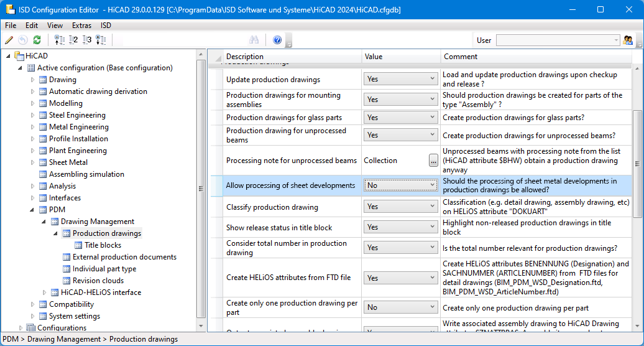Viewport: 644px width, 346px height.
Task: Open the View menu
Action: pos(55,26)
